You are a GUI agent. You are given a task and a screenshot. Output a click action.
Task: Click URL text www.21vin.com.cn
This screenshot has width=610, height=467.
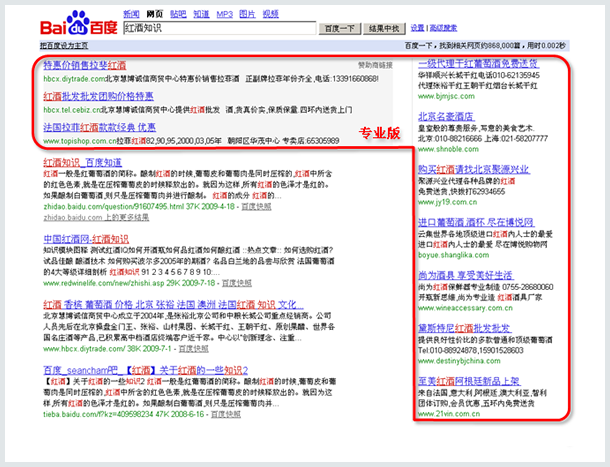(x=449, y=414)
